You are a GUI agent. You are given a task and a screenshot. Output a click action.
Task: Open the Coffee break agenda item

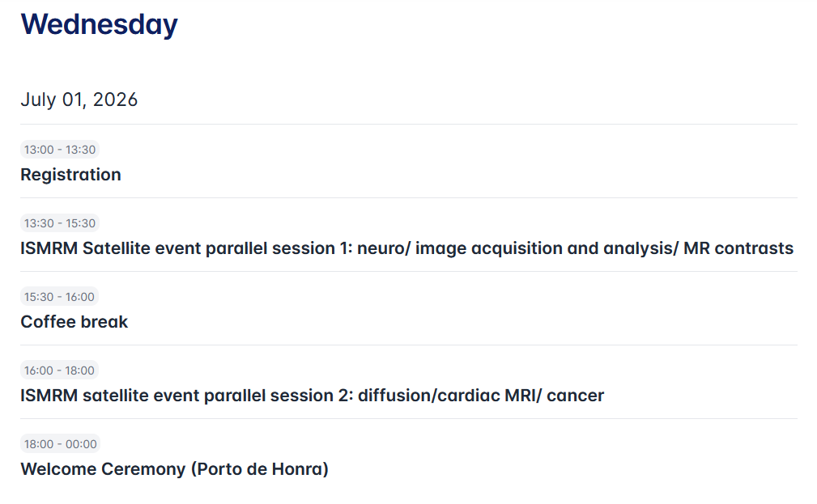(74, 322)
